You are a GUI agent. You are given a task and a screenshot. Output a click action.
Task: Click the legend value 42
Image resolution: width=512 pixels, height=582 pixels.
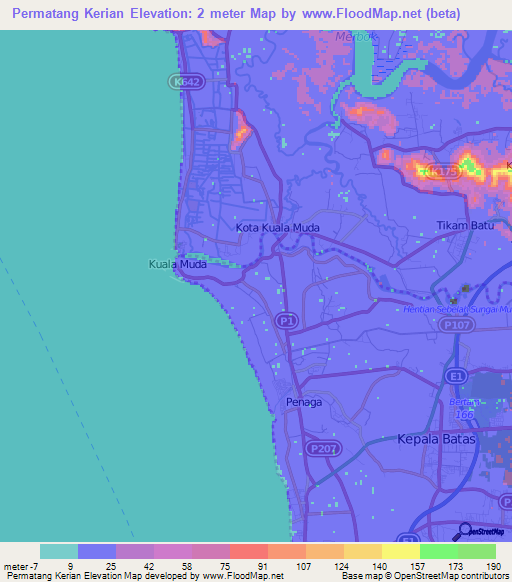[149, 567]
